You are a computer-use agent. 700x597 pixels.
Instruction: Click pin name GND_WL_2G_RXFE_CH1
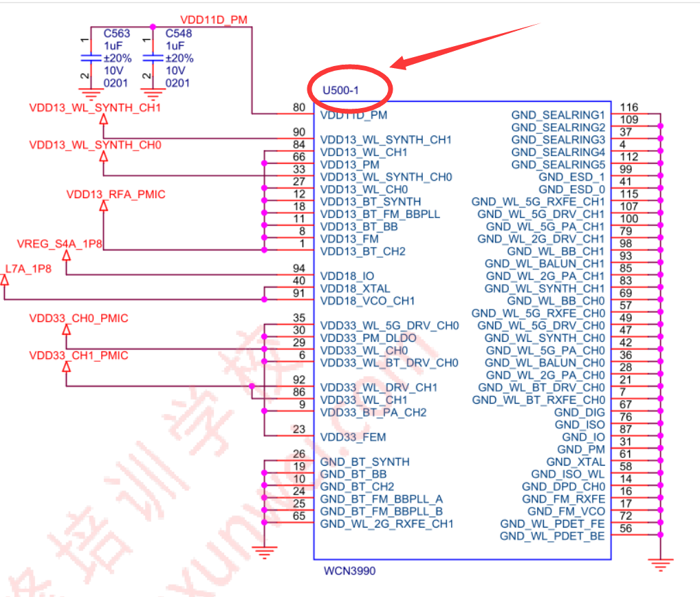387,524
